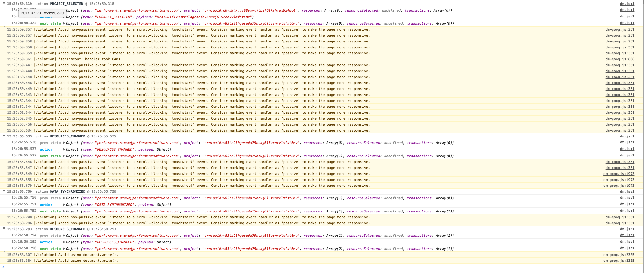Expand next state object at 15:26:55.537
Viewport: 644px width, 273px height.
64,156
